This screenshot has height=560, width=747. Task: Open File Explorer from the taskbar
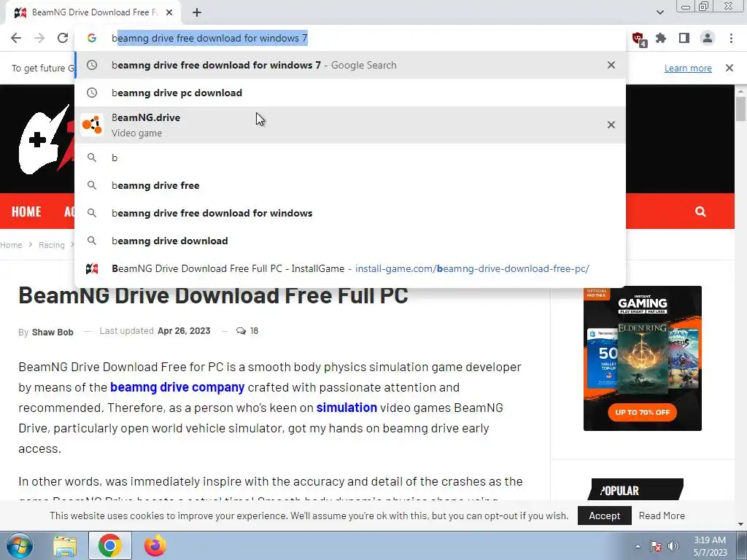(65, 545)
